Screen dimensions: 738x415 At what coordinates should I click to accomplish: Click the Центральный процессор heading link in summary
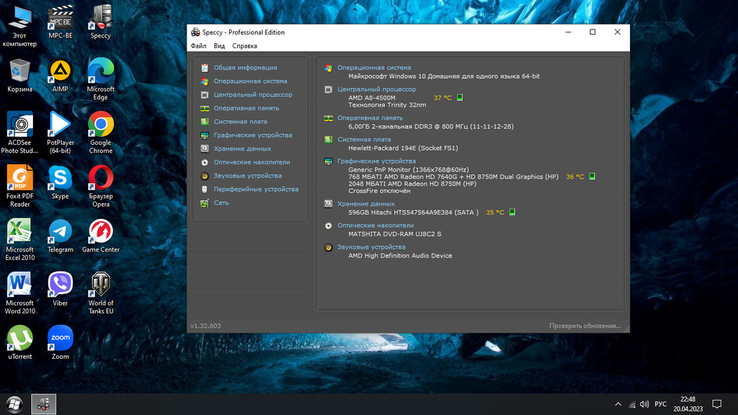[x=377, y=89]
